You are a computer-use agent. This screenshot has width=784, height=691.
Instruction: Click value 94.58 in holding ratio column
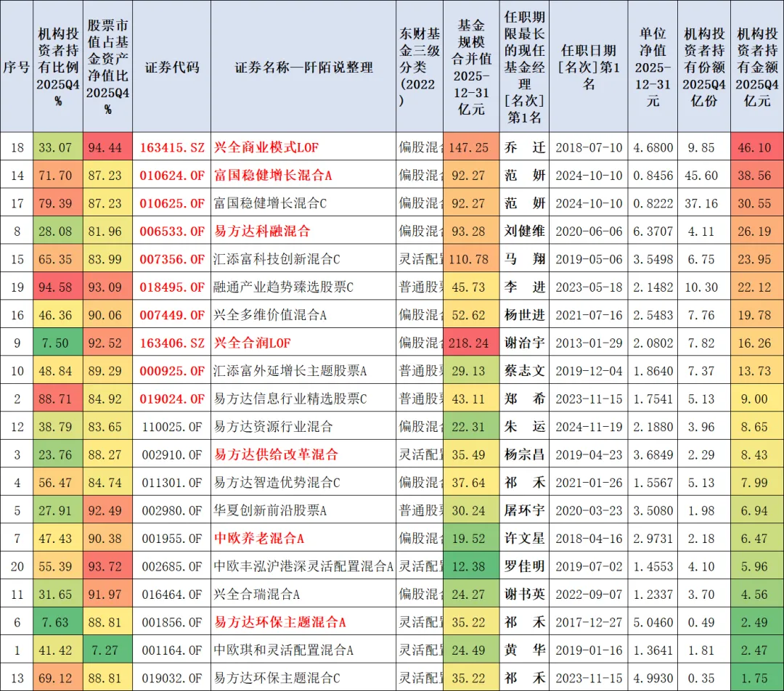[55, 287]
